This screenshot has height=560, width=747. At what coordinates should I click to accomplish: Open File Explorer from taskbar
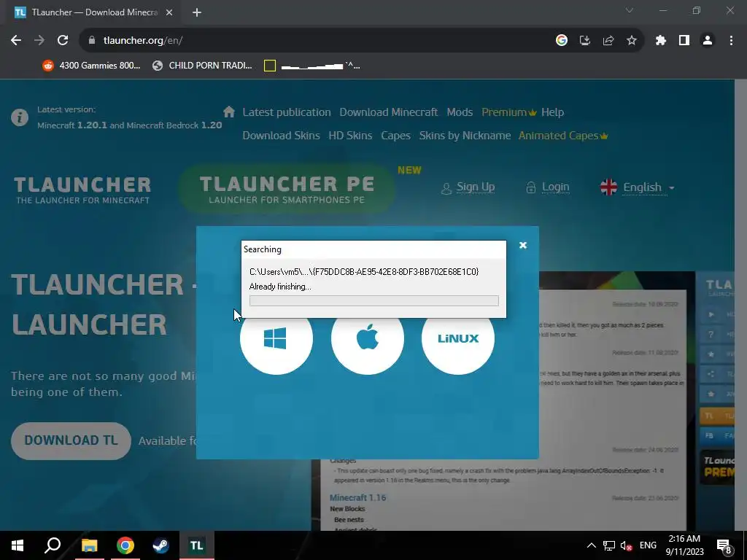pyautogui.click(x=89, y=545)
